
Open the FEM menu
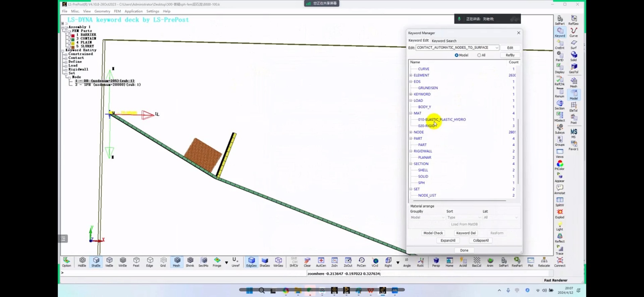click(117, 11)
